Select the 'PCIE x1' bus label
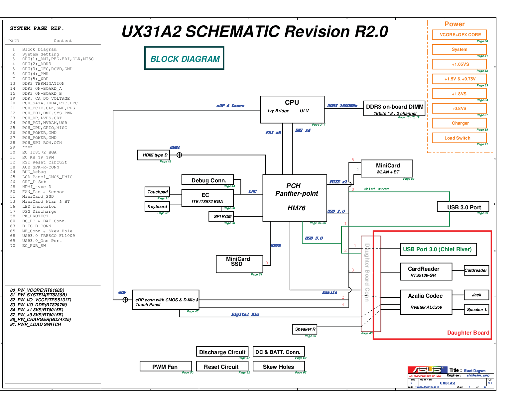This screenshot has width=532, height=411. point(338,182)
